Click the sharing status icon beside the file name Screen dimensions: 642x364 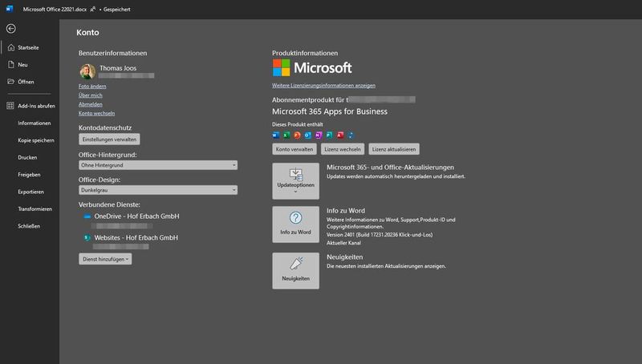93,9
